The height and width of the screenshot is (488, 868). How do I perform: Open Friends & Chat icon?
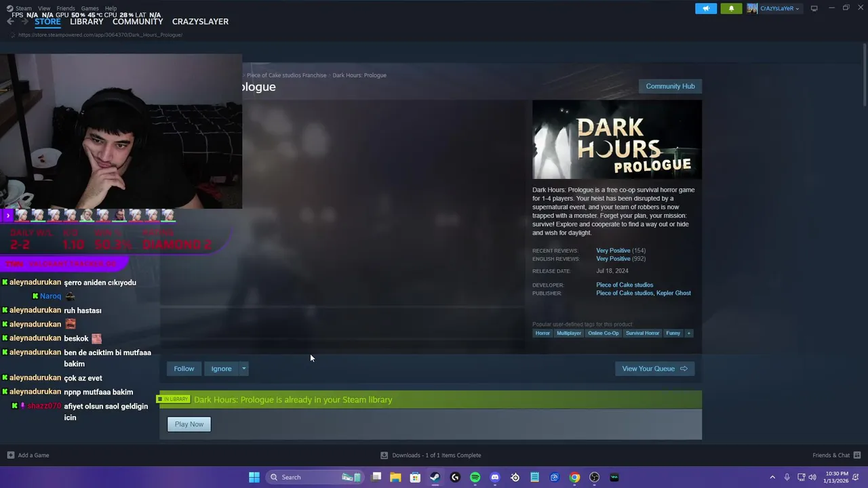click(857, 455)
